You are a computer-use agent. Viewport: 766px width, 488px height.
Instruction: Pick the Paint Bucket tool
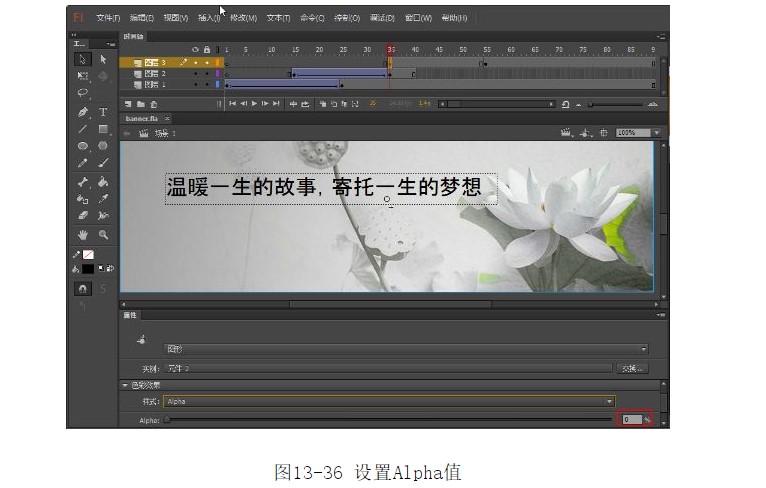[x=103, y=182]
